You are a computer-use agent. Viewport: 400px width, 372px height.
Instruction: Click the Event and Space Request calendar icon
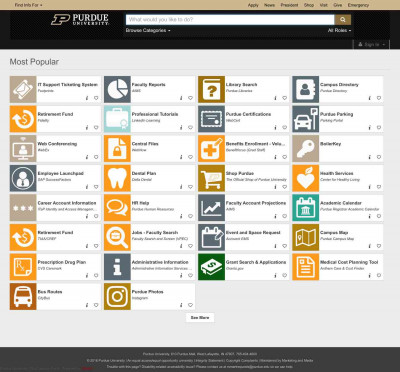[211, 237]
